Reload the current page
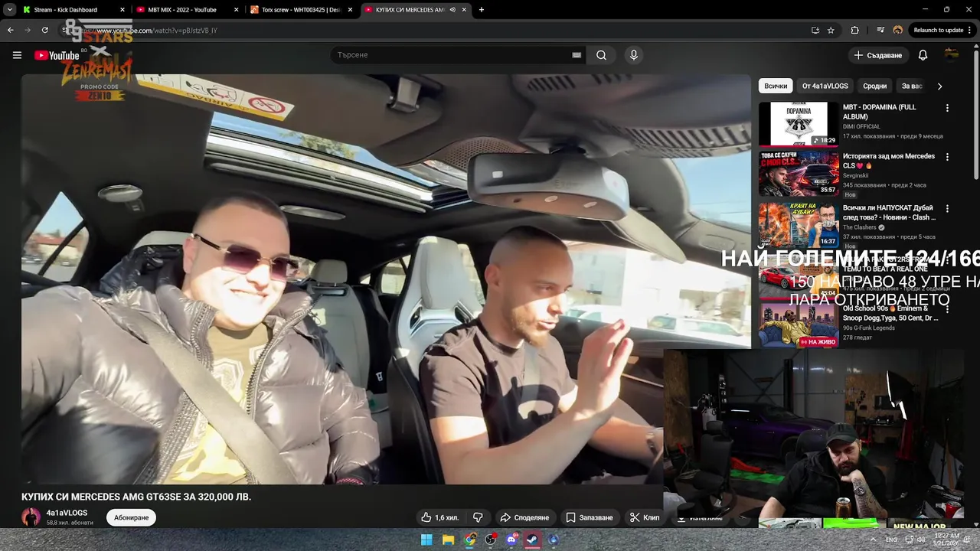This screenshot has height=551, width=980. [x=44, y=30]
